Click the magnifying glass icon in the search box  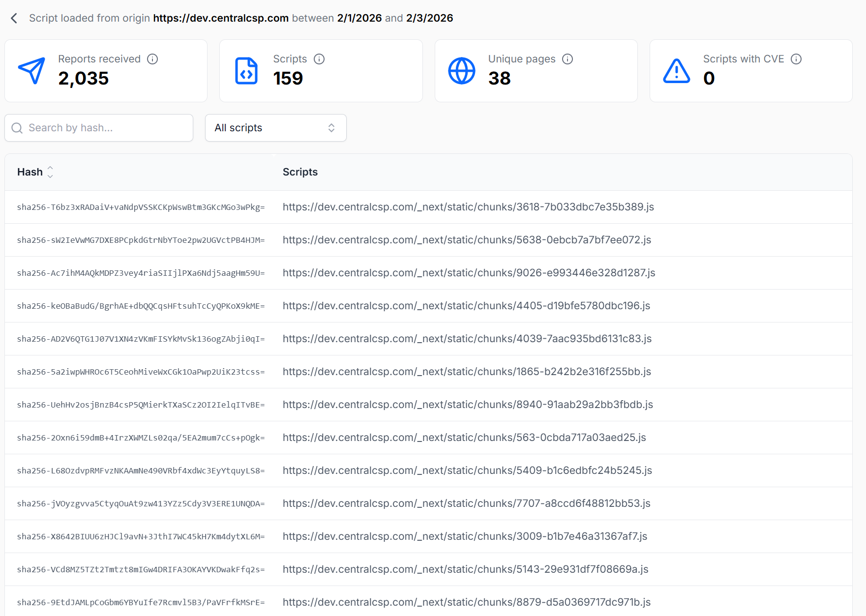(x=17, y=128)
